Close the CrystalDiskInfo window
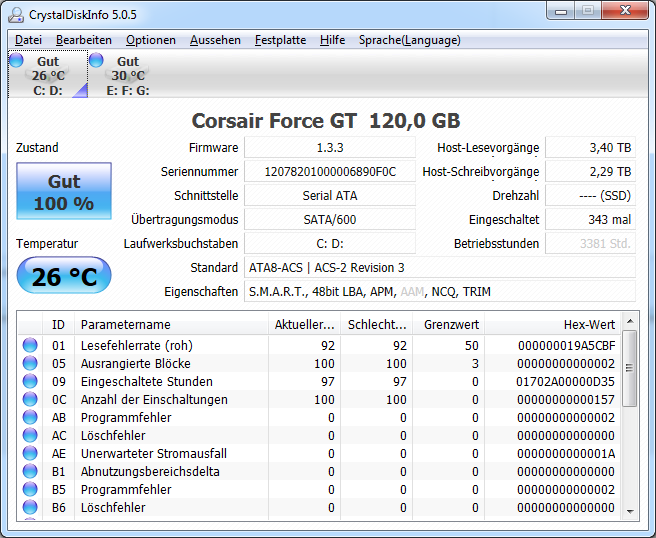Viewport: 656px width, 538px height. 625,11
